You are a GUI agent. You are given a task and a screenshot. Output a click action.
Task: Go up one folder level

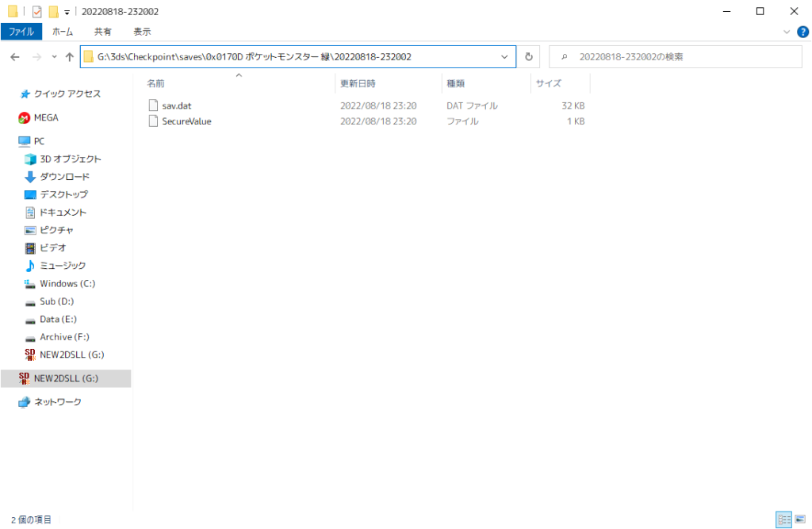70,57
